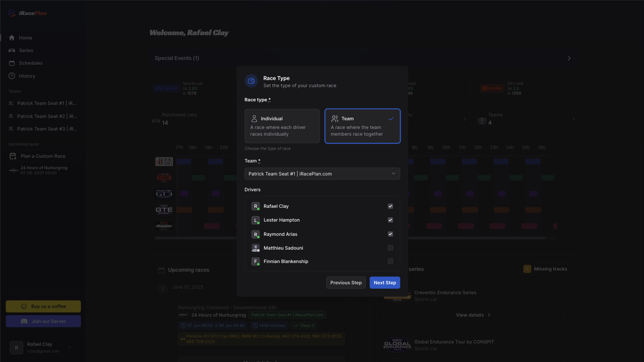Viewport: 644px width, 362px height.
Task: Uncheck Lester Hampton from the drivers list
Action: 390,220
